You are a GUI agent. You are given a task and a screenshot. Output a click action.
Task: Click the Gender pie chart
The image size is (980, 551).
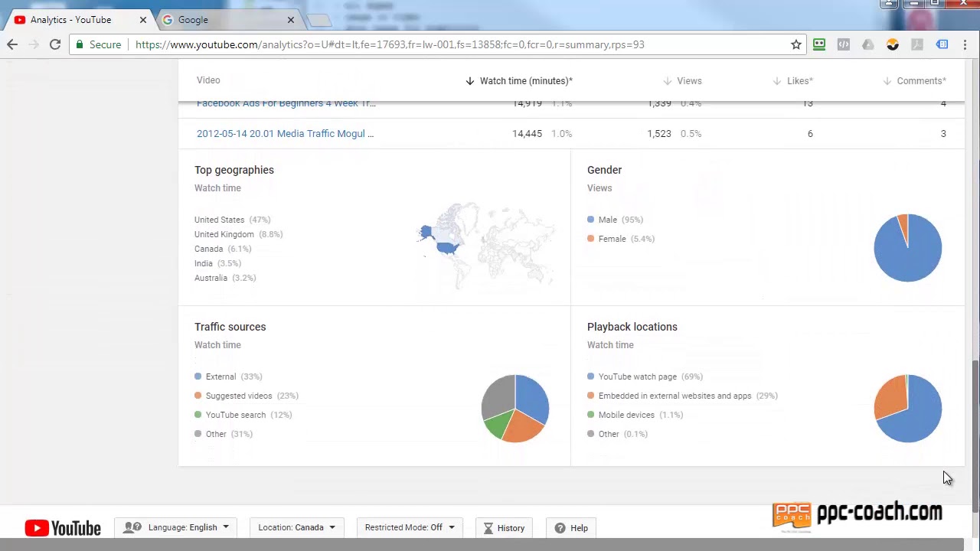(x=908, y=248)
